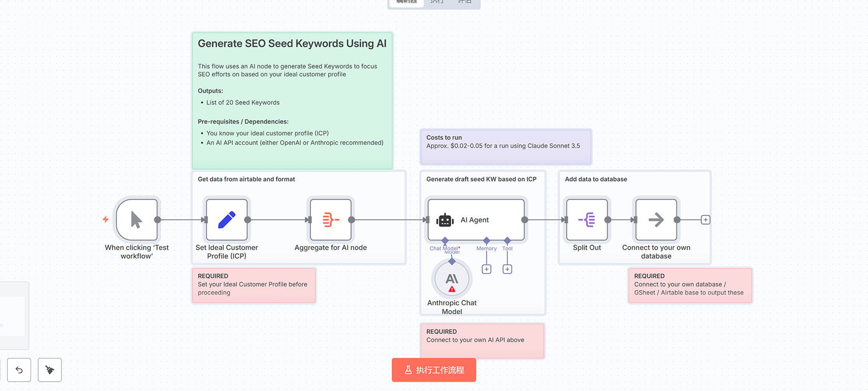Select the 'When clicking Test workflow' trigger node
Viewport: 868px width, 391px height.
tap(136, 220)
